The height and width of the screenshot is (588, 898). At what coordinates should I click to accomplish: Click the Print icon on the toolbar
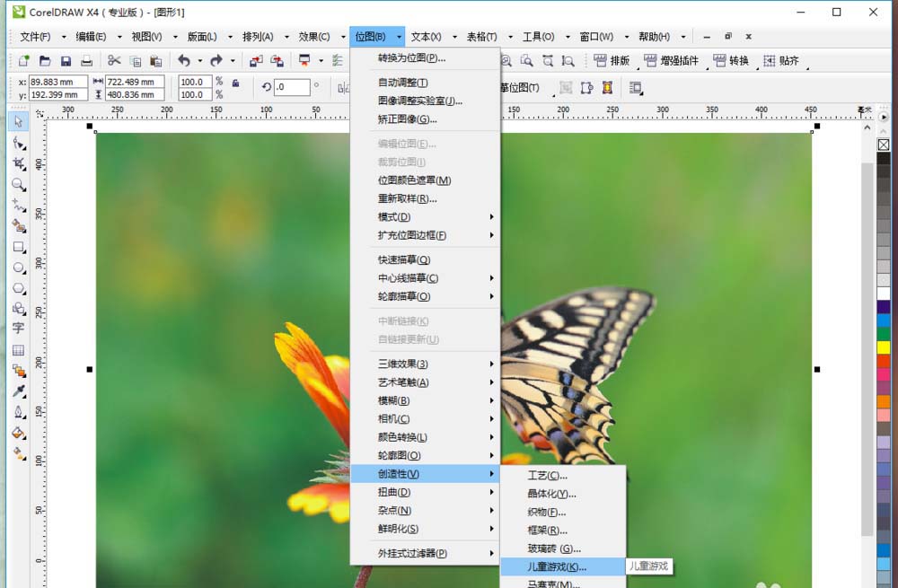tap(86, 60)
